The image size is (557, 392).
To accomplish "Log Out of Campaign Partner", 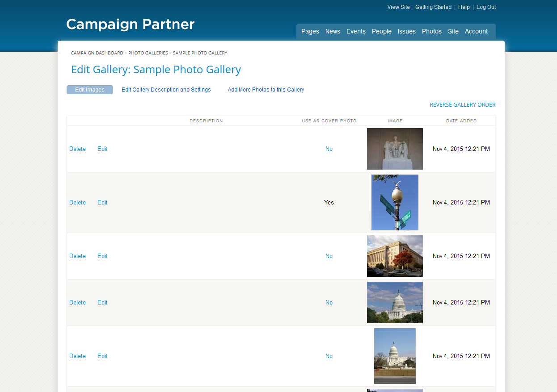I will [x=486, y=7].
